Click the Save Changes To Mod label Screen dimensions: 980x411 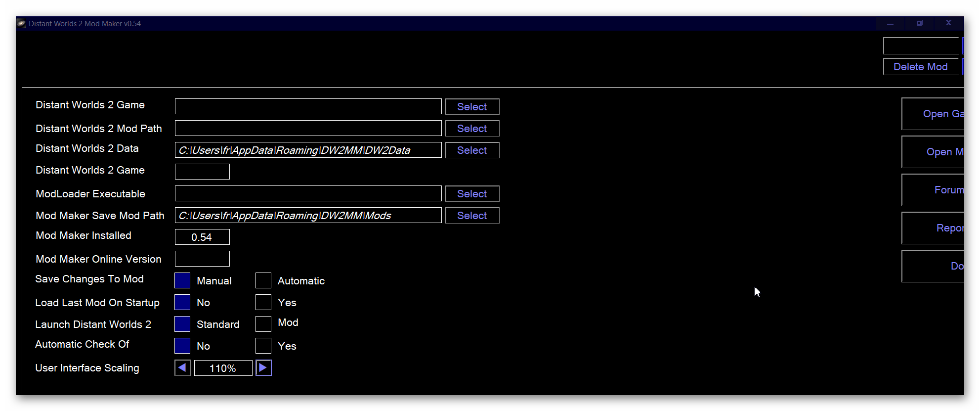click(89, 279)
